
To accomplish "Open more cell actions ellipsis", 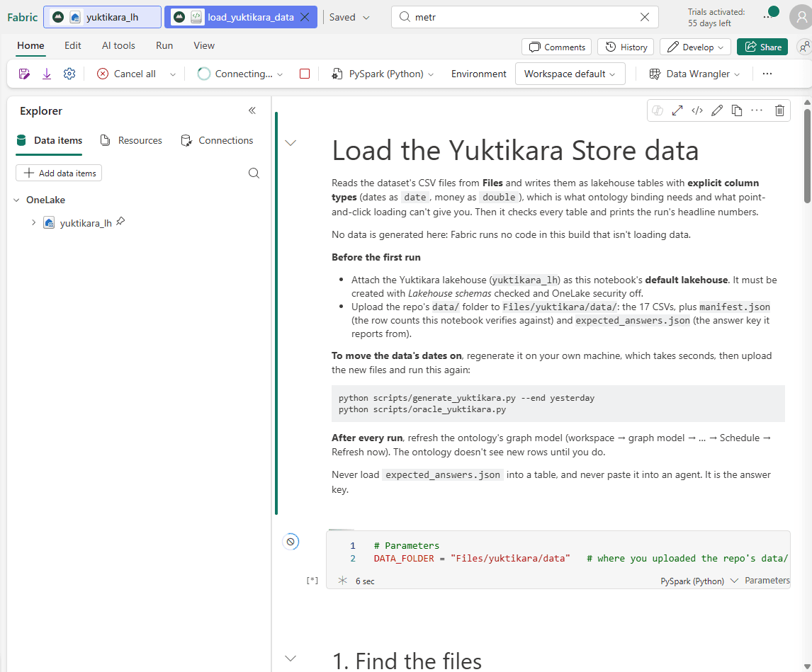I will tap(757, 110).
